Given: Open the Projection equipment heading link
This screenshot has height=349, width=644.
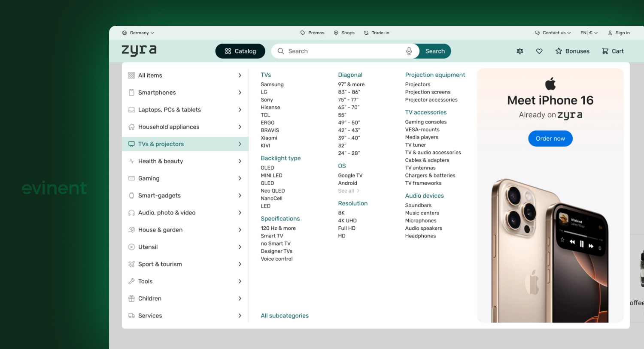Looking at the screenshot, I should (x=435, y=75).
